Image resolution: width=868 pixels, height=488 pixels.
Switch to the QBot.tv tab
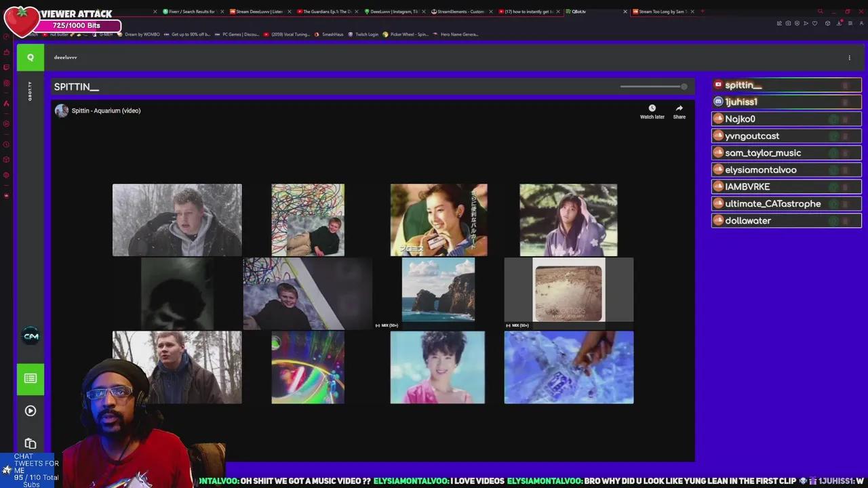pyautogui.click(x=595, y=12)
